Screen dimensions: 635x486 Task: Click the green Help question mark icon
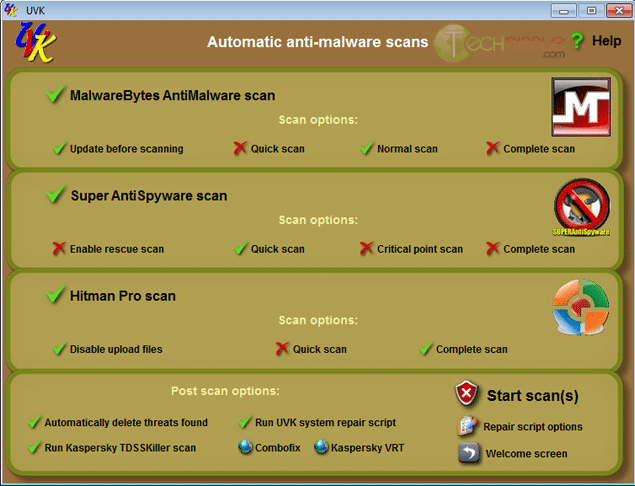pos(577,41)
